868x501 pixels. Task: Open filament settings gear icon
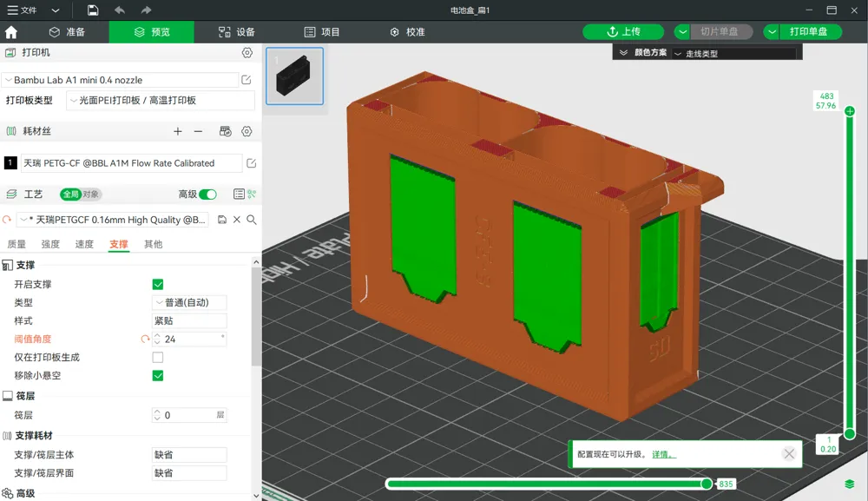point(247,131)
